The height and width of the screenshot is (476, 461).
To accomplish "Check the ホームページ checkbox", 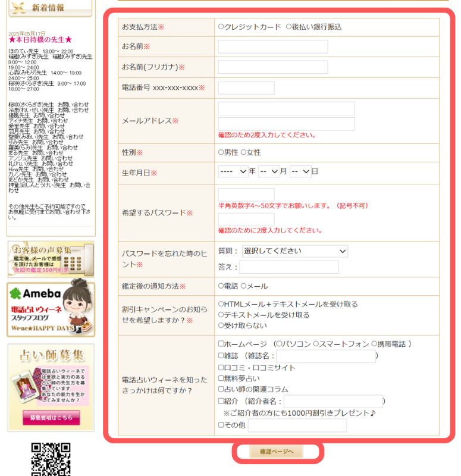I will pyautogui.click(x=221, y=344).
